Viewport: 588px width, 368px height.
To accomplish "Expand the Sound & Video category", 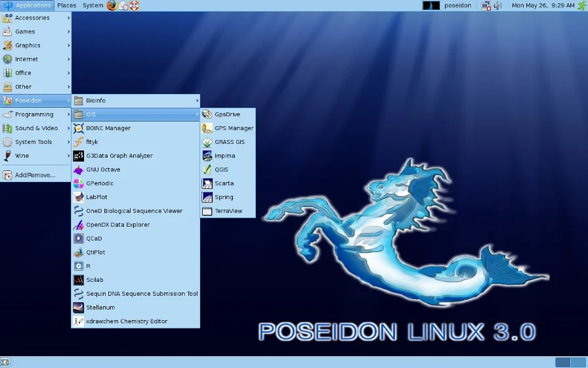I will click(x=35, y=128).
